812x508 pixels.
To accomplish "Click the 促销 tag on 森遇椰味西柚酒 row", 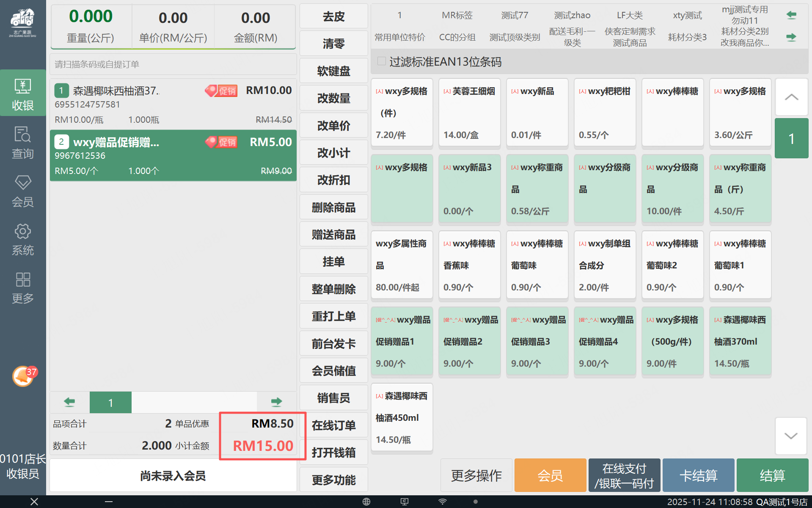I will click(221, 91).
